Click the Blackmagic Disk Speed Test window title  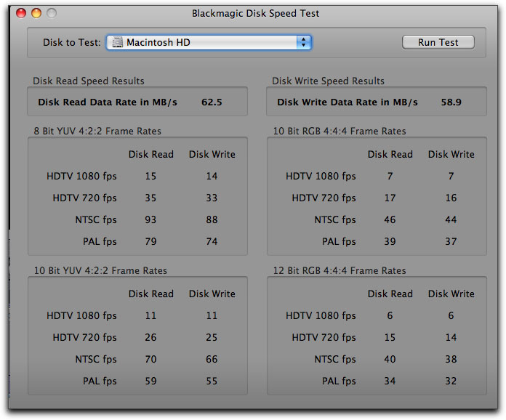tap(255, 13)
